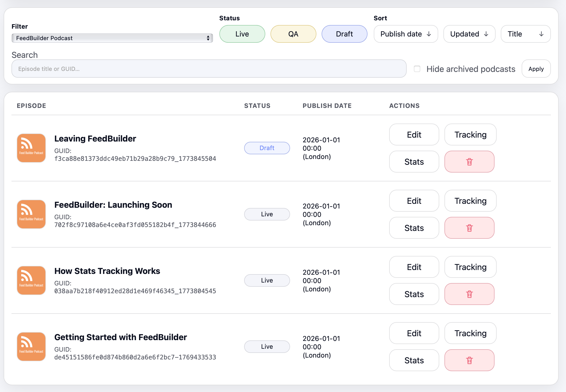Click trash icon for FeedBuilder: Launching Soon
Viewport: 566px width, 392px height.
coord(469,228)
